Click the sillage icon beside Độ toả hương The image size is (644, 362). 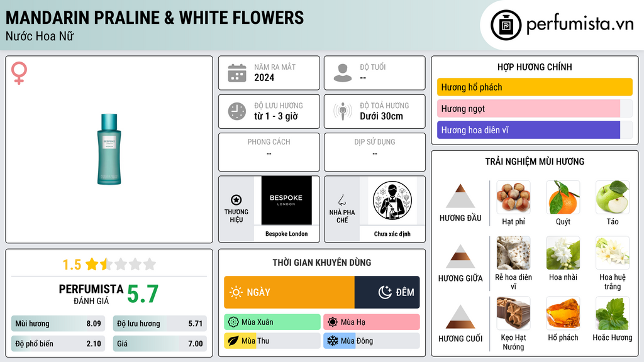coord(343,111)
